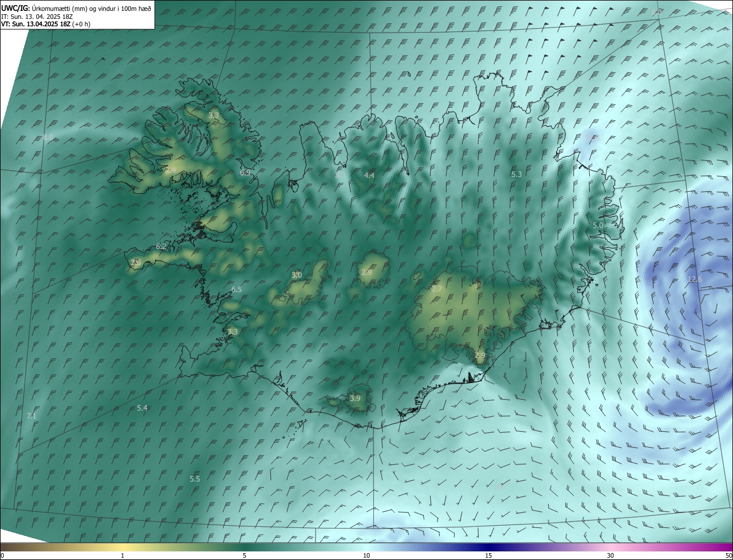Select the IT: Sun. 13. 04. 2025 18Z line
The width and height of the screenshot is (733, 560).
37,17
